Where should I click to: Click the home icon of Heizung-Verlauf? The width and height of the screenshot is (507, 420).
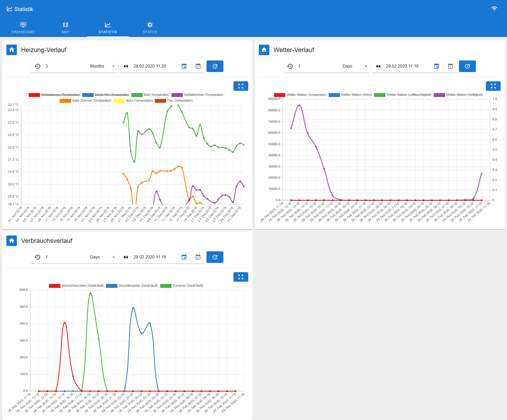click(x=12, y=50)
